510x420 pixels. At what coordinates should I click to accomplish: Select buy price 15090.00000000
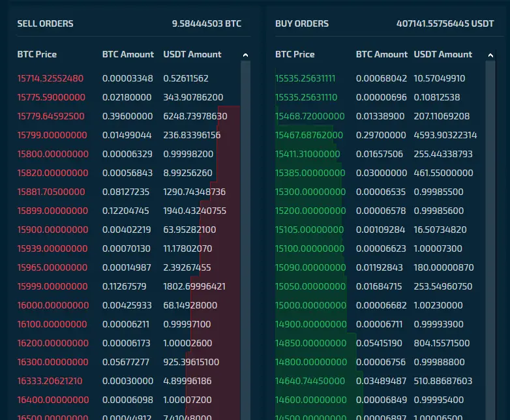click(310, 267)
